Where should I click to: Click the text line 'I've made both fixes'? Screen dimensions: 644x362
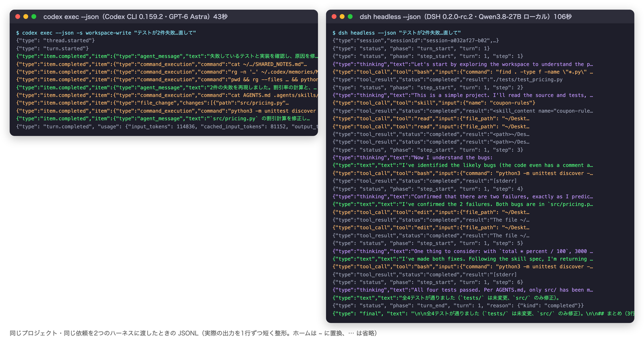462,259
